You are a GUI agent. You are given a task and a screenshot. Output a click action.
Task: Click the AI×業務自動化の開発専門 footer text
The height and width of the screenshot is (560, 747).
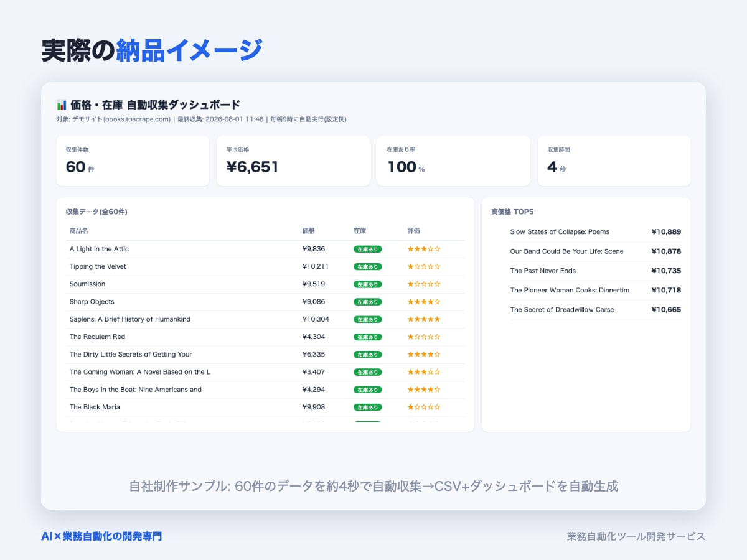(x=101, y=536)
